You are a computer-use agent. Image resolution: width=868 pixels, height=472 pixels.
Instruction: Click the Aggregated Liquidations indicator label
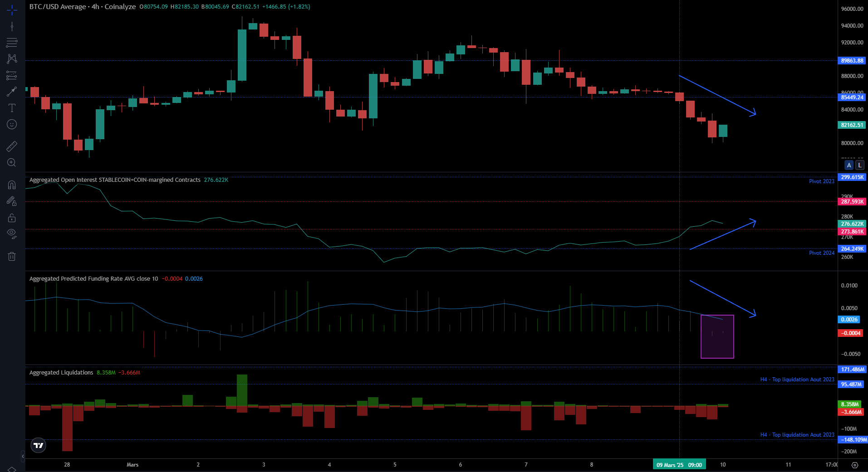click(61, 372)
